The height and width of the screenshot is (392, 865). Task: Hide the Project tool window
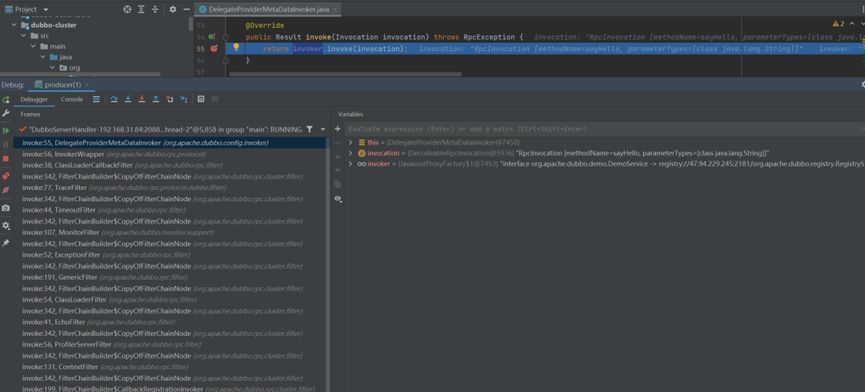pyautogui.click(x=186, y=9)
